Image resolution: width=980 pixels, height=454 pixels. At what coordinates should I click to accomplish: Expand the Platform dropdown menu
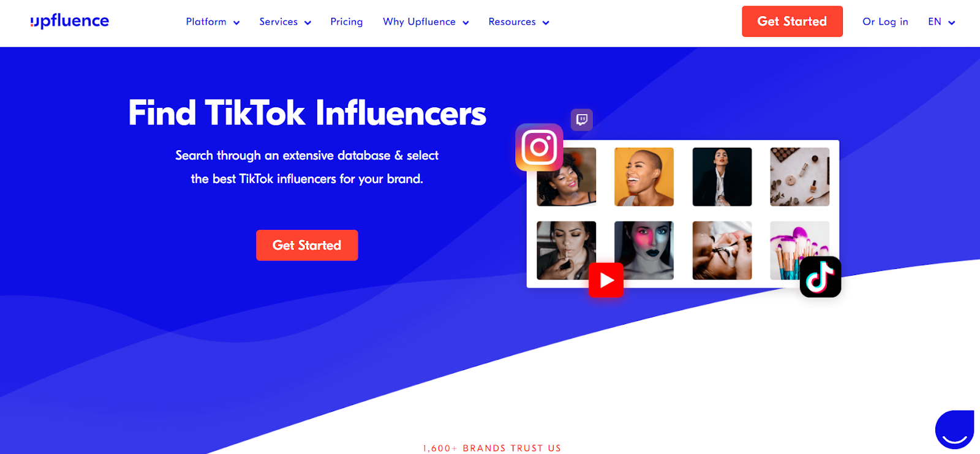coord(213,22)
